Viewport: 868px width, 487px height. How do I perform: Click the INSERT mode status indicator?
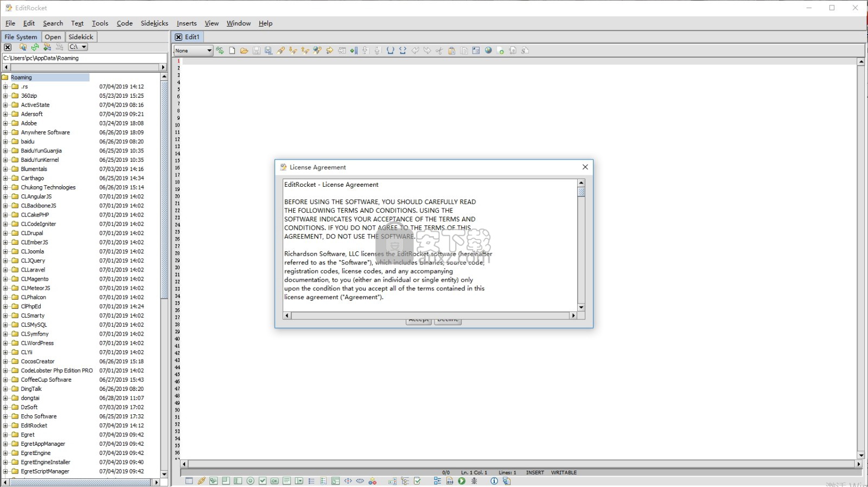[x=535, y=472]
